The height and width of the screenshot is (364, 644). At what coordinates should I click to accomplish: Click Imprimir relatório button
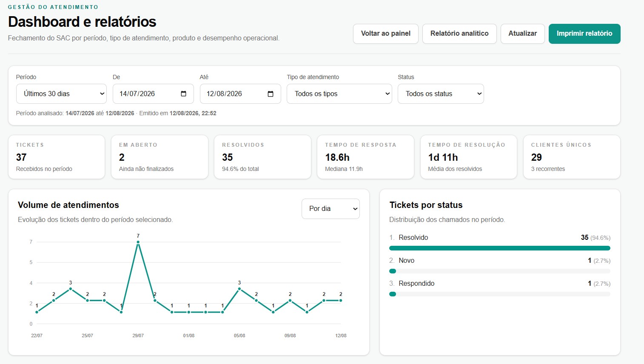(x=584, y=34)
